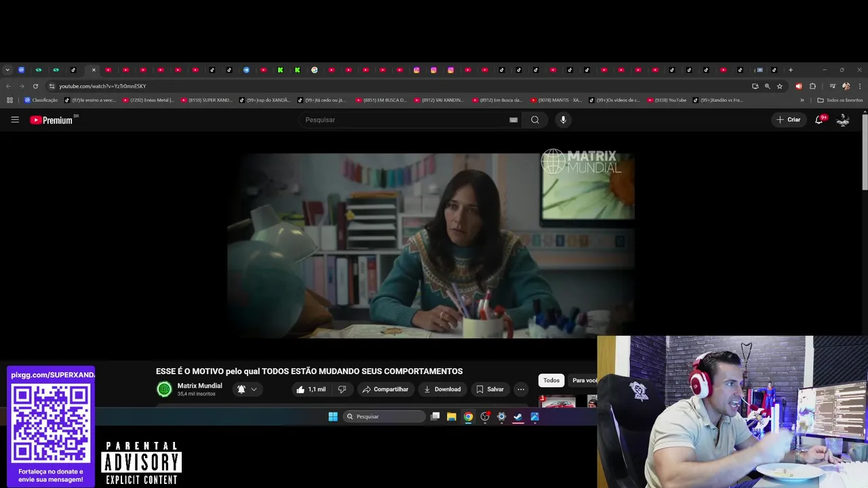Viewport: 868px width, 488px height.
Task: Go back with browser back arrow
Action: pos(8,87)
